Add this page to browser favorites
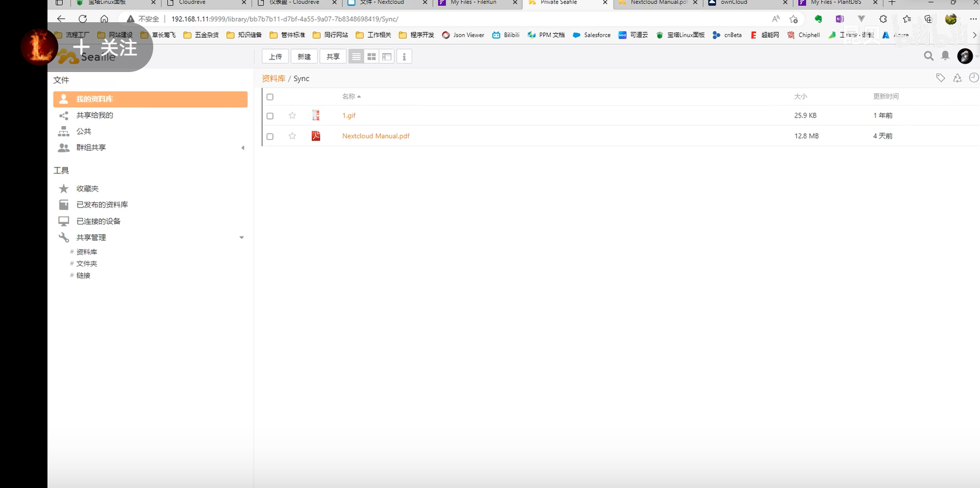This screenshot has width=980, height=488. click(x=794, y=19)
